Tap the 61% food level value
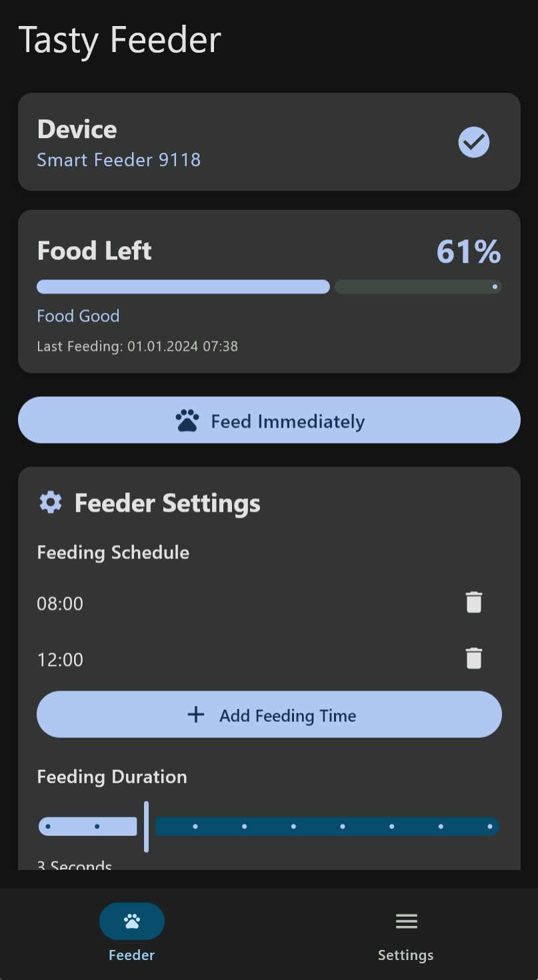Screen dimensions: 538x980 468,252
